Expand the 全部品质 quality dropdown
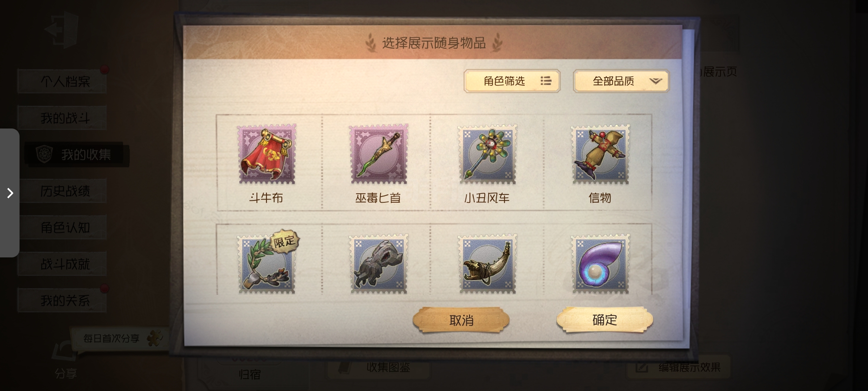 pos(621,81)
